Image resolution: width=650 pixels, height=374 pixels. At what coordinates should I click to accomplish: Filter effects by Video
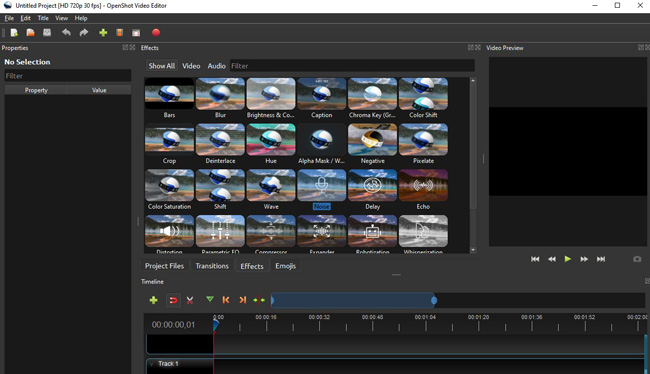pos(191,66)
